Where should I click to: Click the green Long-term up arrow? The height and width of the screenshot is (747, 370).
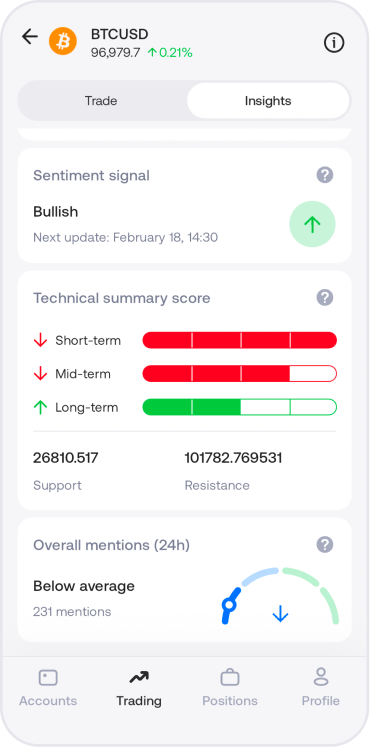pyautogui.click(x=40, y=407)
